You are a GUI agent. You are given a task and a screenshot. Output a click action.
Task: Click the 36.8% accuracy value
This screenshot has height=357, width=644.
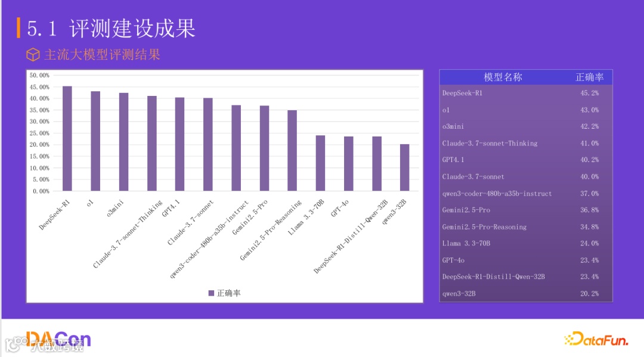pos(589,210)
